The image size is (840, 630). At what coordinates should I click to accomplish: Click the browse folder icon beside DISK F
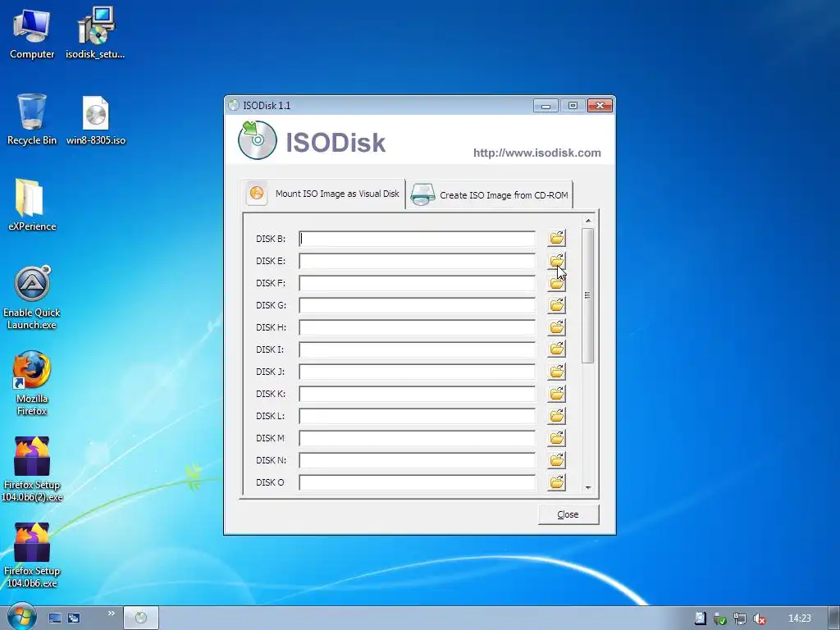[x=557, y=283]
